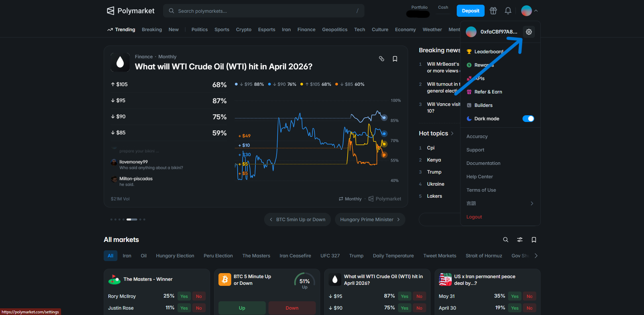Select the Daily Temperature tag

pyautogui.click(x=393, y=256)
